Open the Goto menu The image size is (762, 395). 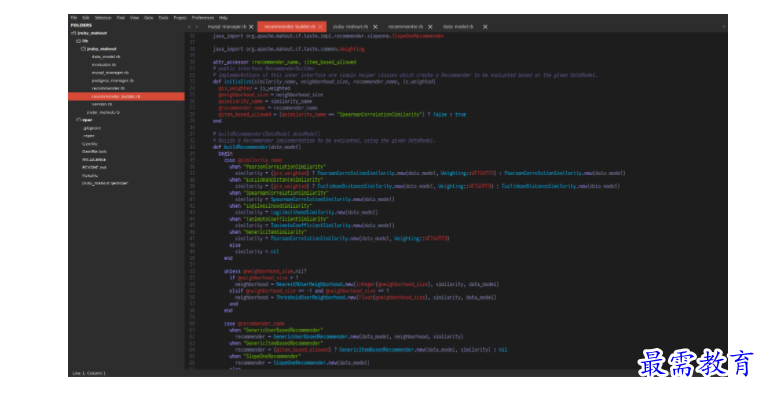pyautogui.click(x=149, y=17)
